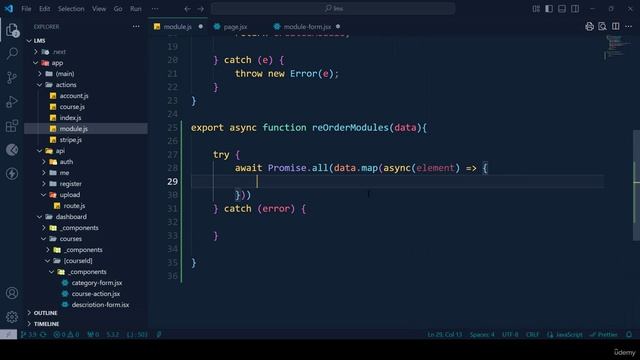This screenshot has height=360, width=640.
Task: Click the Spaces: 4 indentation setting
Action: click(x=482, y=334)
